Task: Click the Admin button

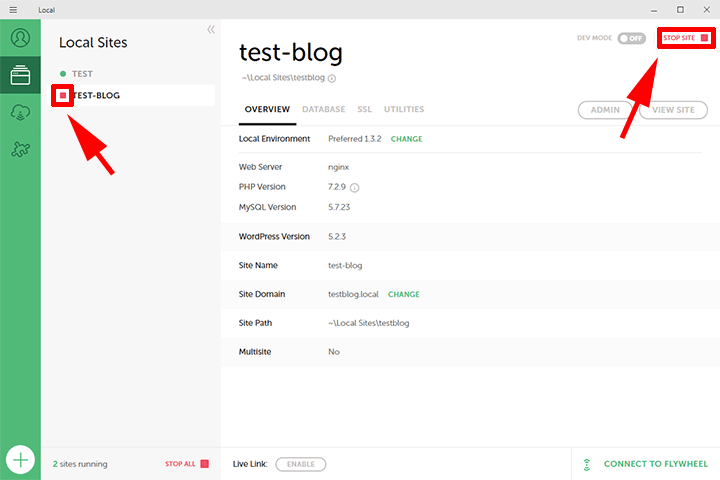Action: (605, 110)
